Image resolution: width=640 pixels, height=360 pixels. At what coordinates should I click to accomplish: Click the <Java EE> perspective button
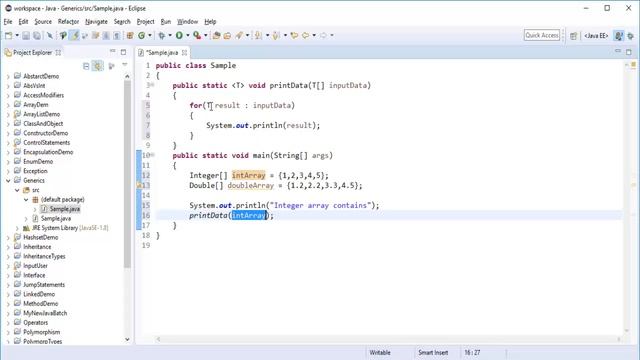point(596,36)
